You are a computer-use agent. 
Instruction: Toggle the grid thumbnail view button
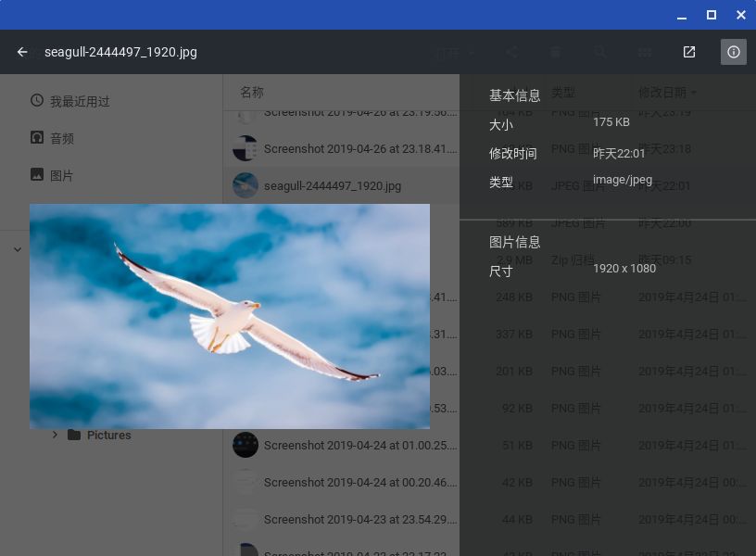(x=645, y=53)
